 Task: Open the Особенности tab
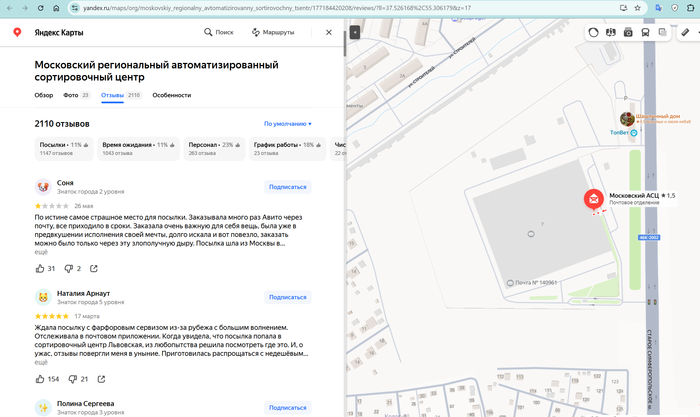click(171, 95)
